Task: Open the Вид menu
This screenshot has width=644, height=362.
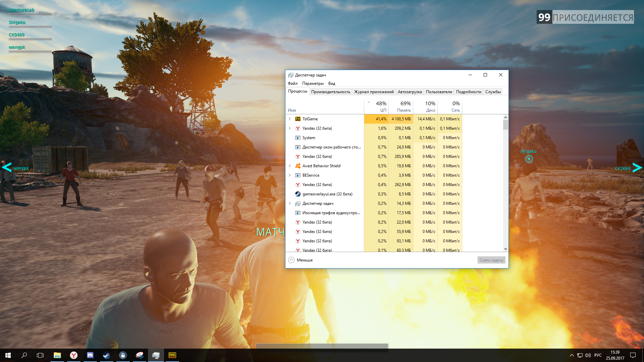Action: pyautogui.click(x=332, y=83)
